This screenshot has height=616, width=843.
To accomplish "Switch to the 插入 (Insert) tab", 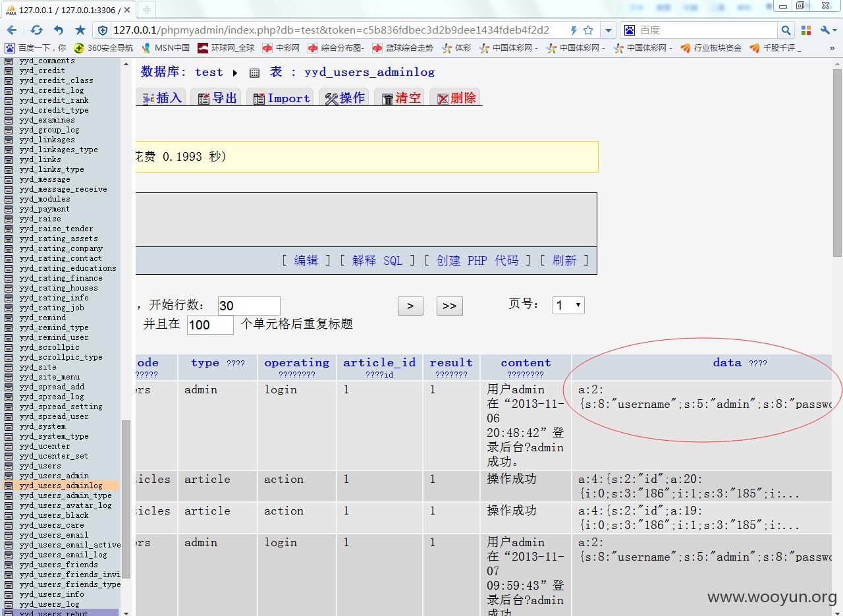I will coord(162,98).
